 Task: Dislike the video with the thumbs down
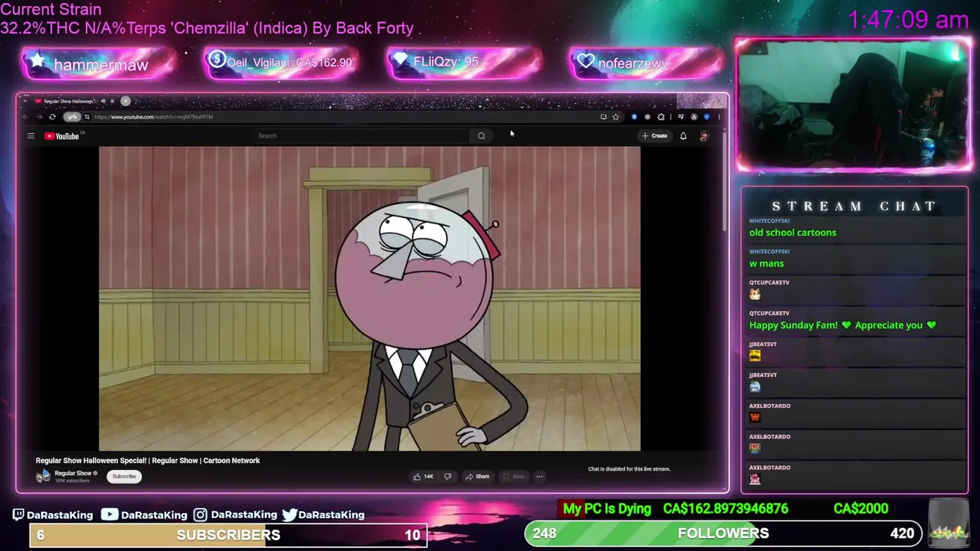(448, 477)
